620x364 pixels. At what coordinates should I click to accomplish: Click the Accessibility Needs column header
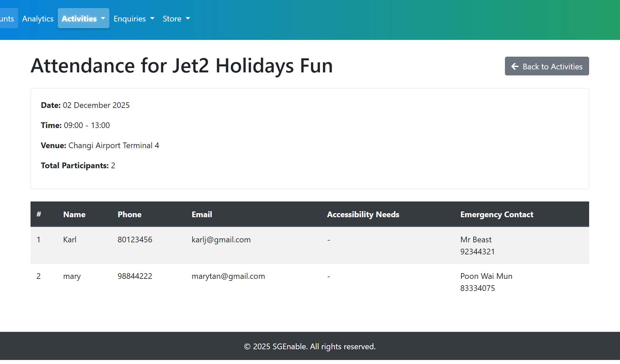pos(363,215)
